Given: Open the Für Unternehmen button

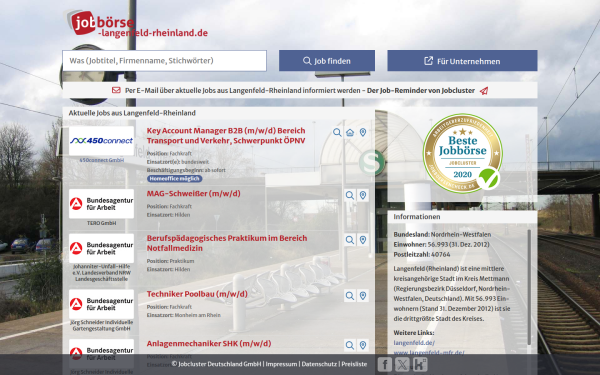Looking at the screenshot, I should pos(462,61).
